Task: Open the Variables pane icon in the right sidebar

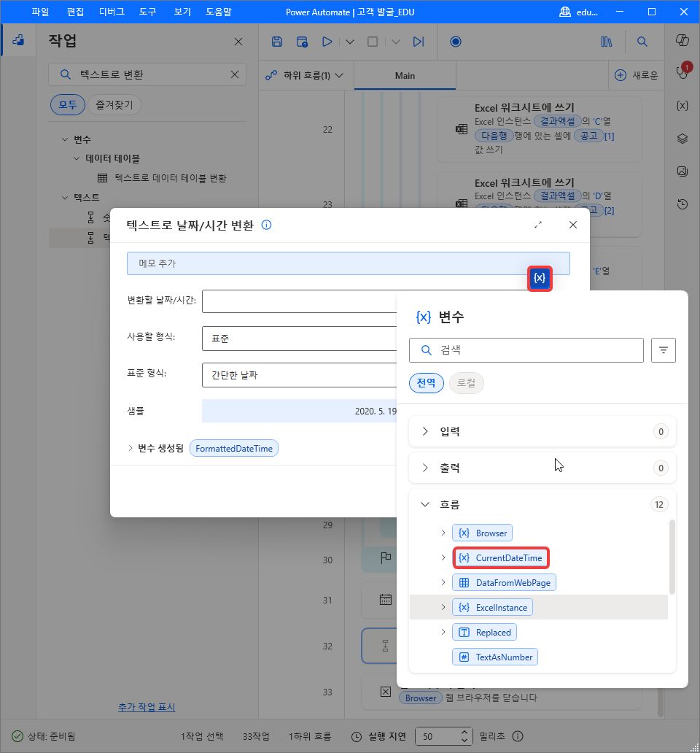Action: pyautogui.click(x=682, y=106)
